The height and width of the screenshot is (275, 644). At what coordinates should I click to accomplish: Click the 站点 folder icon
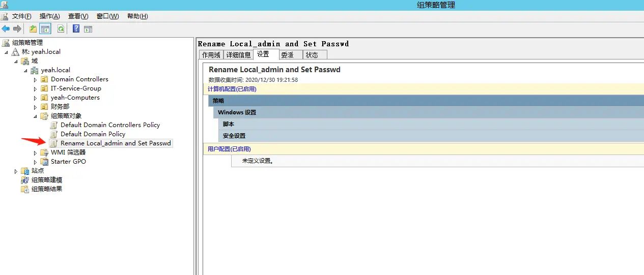click(x=25, y=171)
